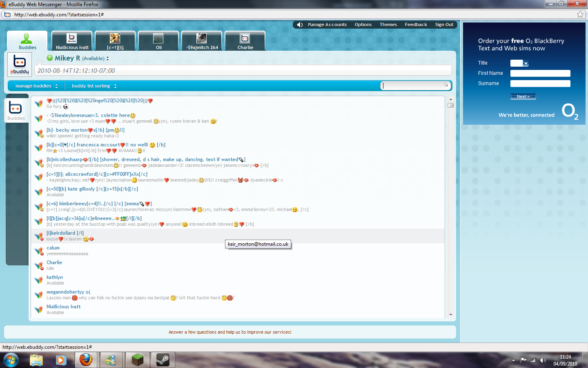This screenshot has width=588, height=368.
Task: Click the MSN icon beside jacquelineeee
Action: tap(39, 221)
